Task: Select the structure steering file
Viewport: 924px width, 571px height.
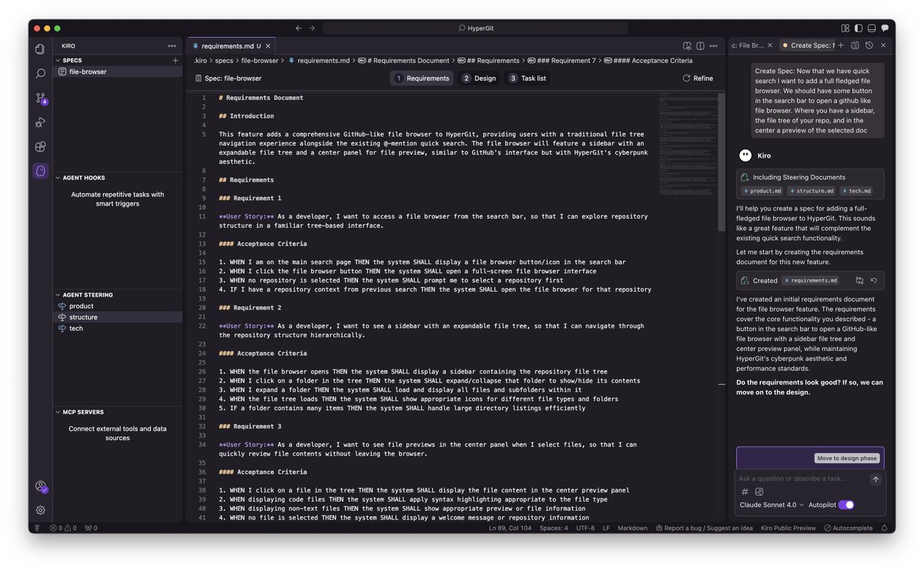Action: click(118, 317)
